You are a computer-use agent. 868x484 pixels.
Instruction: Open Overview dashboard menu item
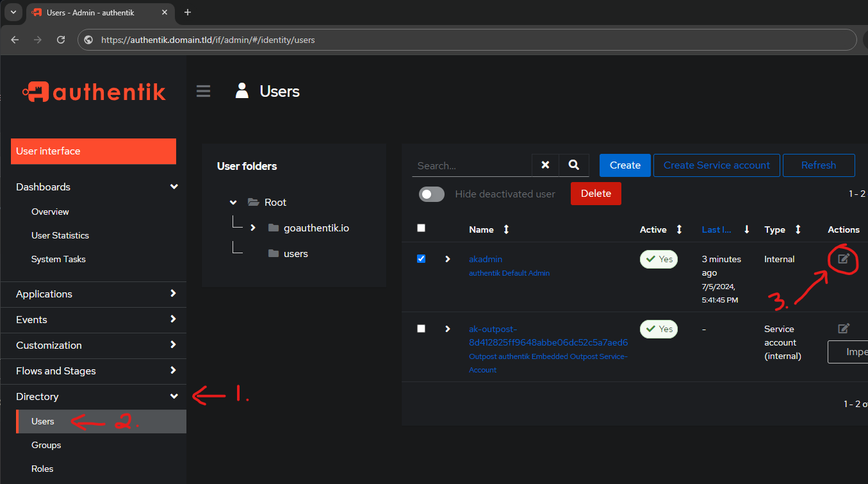[x=50, y=212]
